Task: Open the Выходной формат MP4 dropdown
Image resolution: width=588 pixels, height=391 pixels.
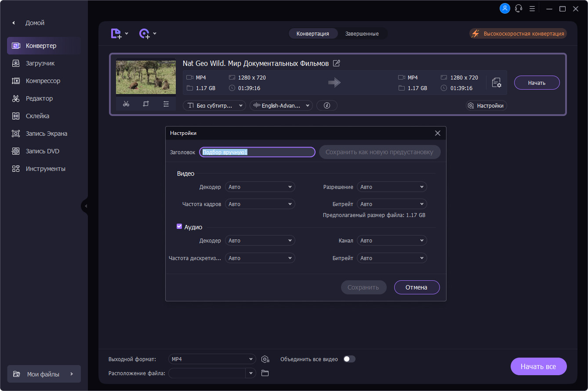Action: [x=212, y=359]
